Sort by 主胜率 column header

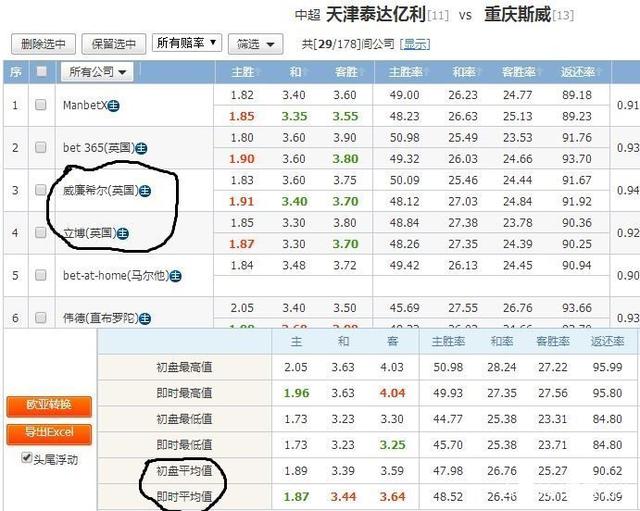[405, 72]
